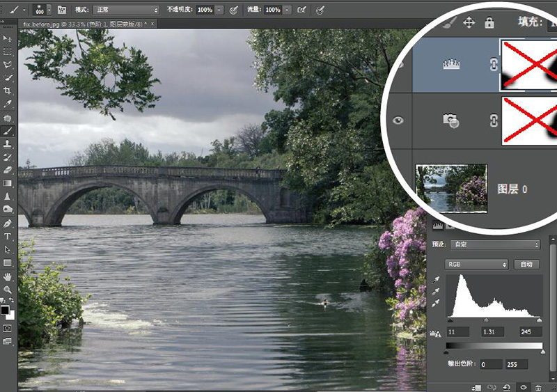Click the midtone input levels slider
The image size is (557, 392).
(x=486, y=320)
